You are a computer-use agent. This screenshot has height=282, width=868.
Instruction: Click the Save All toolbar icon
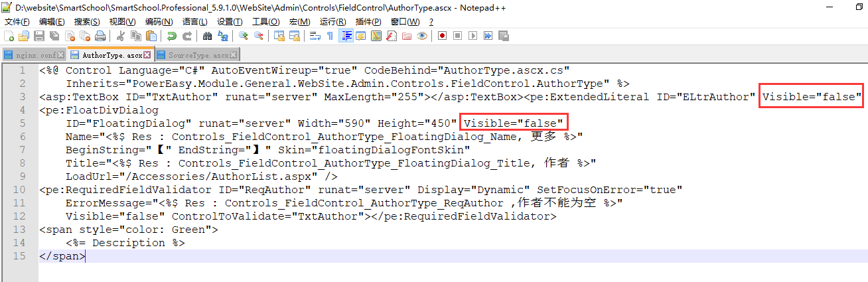click(54, 36)
